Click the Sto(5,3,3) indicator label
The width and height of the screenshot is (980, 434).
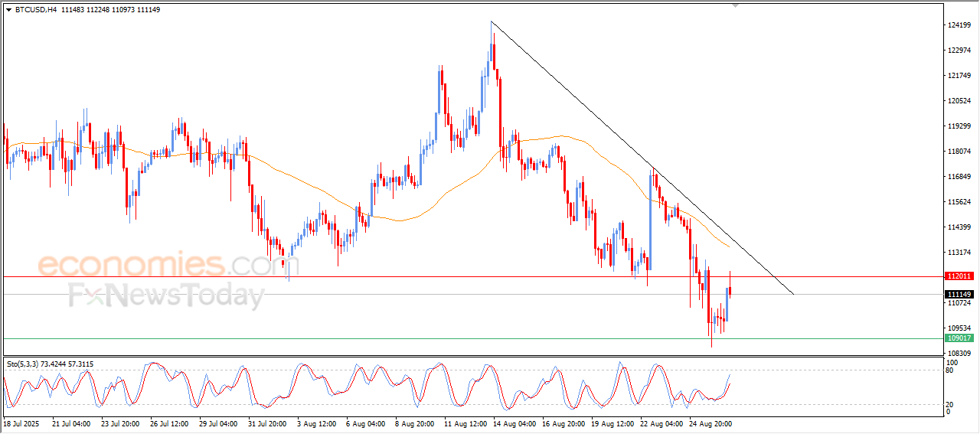(x=24, y=364)
